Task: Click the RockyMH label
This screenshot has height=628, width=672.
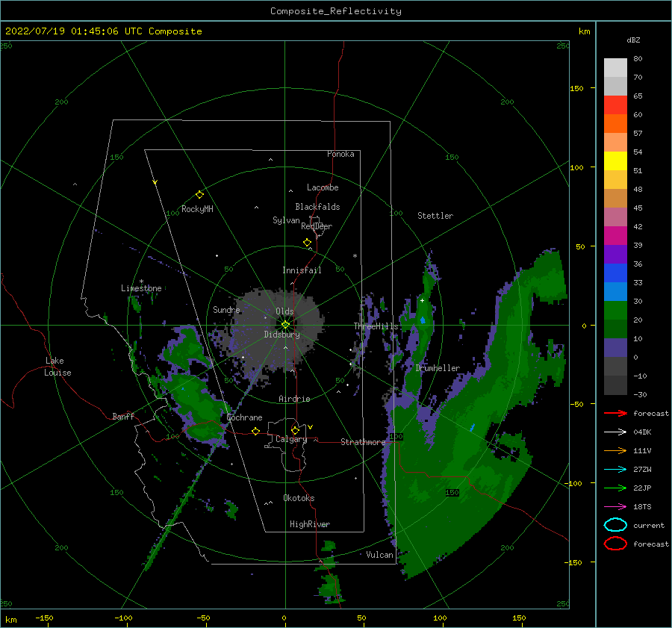Action: 197,209
